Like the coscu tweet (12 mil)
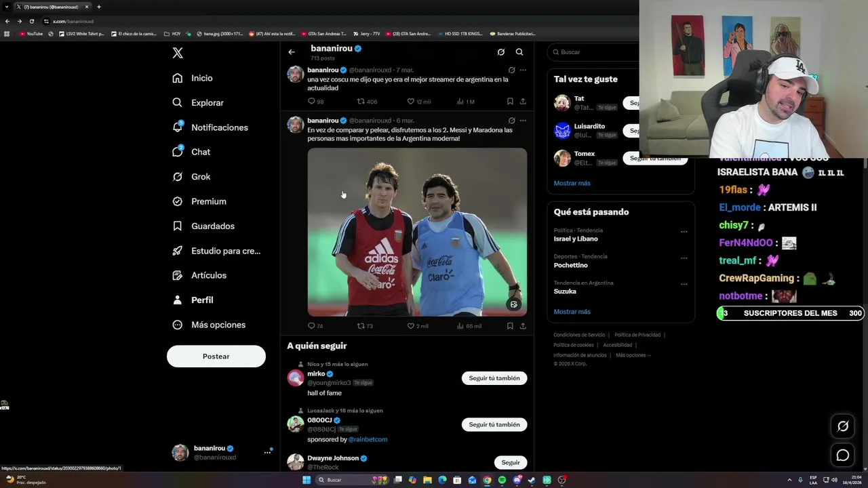 click(x=418, y=102)
